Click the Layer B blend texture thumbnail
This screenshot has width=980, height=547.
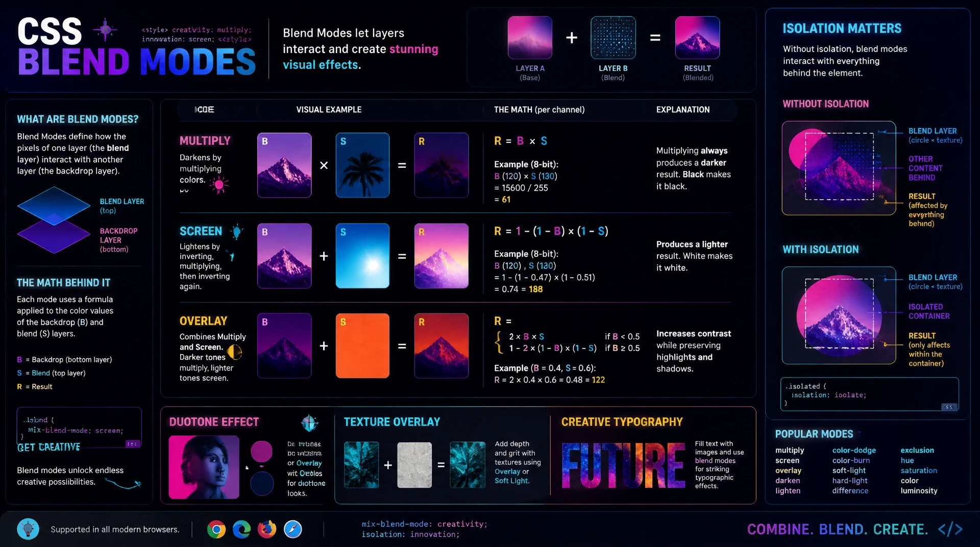coord(613,38)
